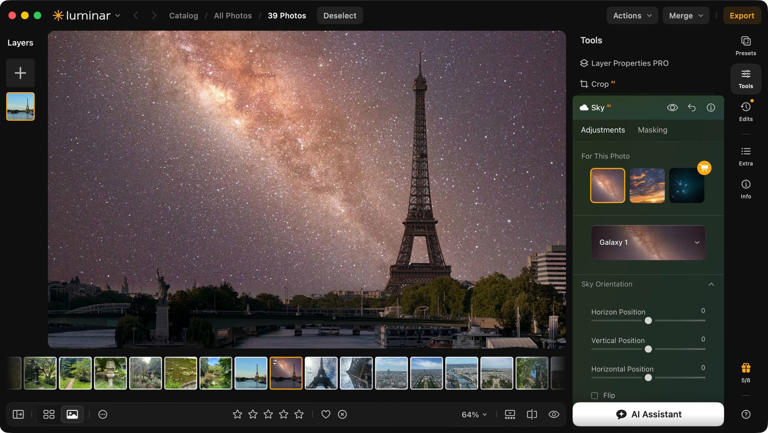Reset the Sky tool with undo arrow

click(691, 108)
